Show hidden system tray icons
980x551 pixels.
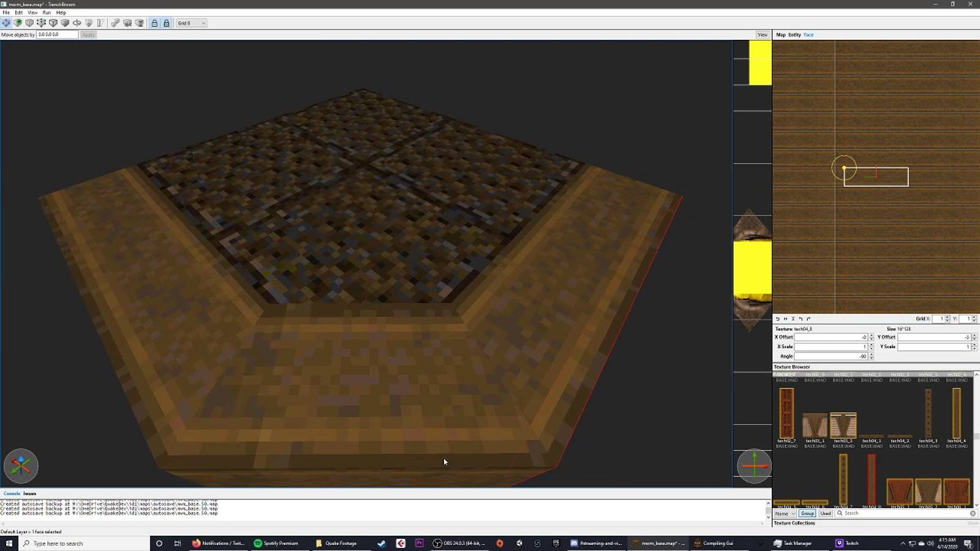pyautogui.click(x=903, y=543)
